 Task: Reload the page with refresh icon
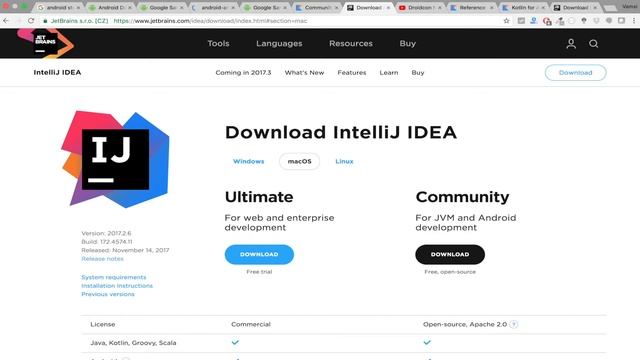pos(31,20)
